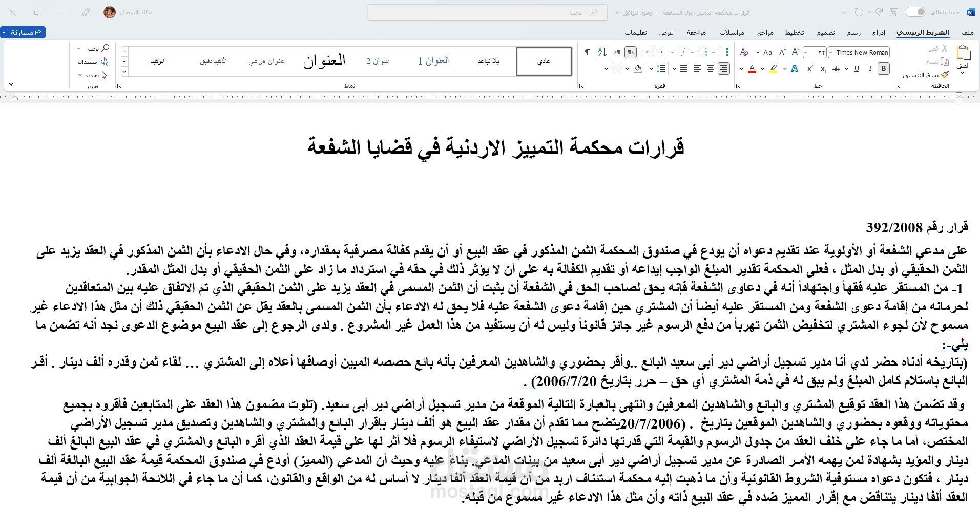Click the Cut (قص) scissors icon
Image resolution: width=980 pixels, height=512 pixels.
pos(944,48)
